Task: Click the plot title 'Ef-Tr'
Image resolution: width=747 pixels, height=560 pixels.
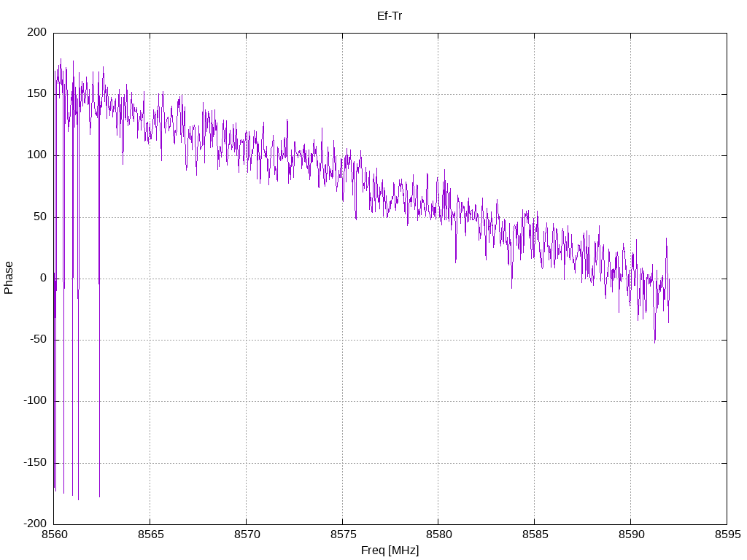Action: pos(390,16)
